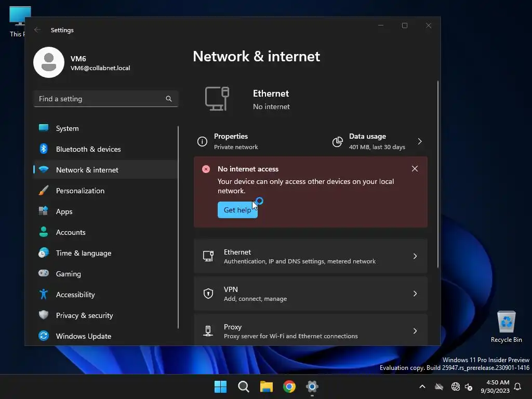Viewport: 532px width, 399px height.
Task: Click the Time & language clock icon
Action: pos(44,253)
